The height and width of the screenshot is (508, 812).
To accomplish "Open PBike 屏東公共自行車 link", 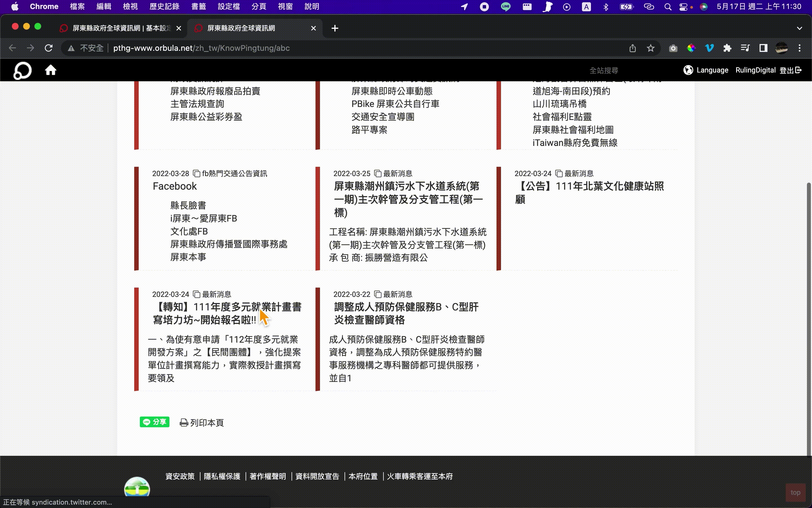I will pyautogui.click(x=395, y=104).
